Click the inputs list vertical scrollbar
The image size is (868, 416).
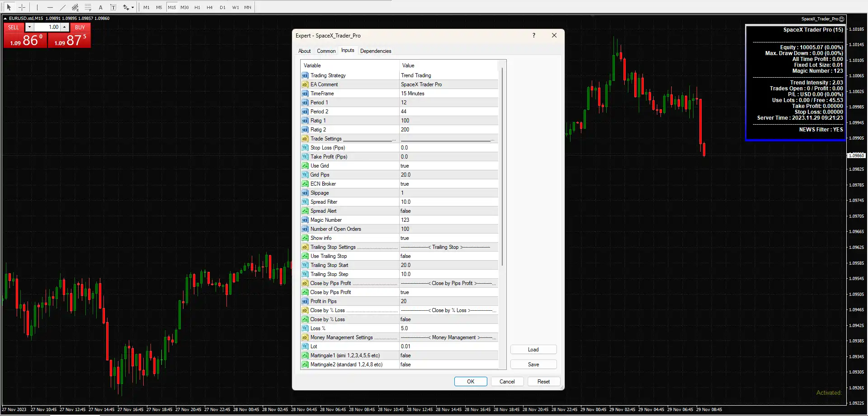click(x=502, y=167)
